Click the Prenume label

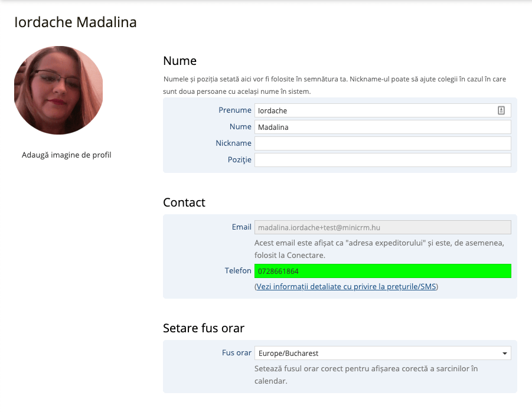235,110
